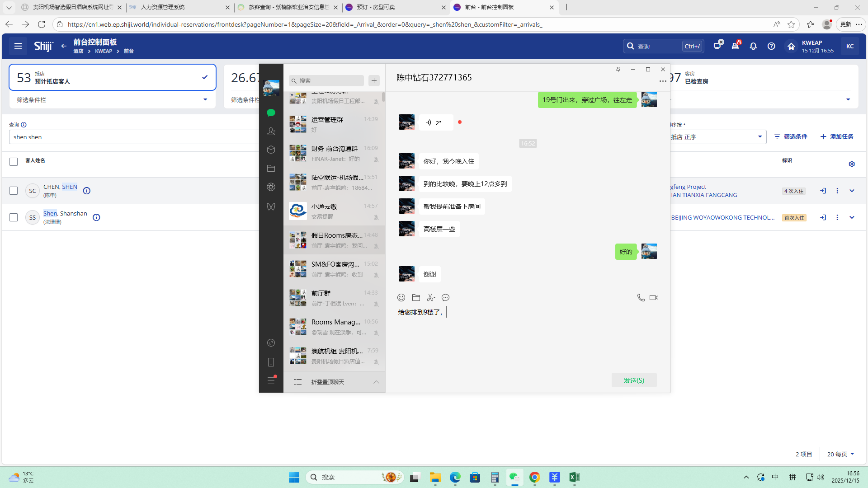Open the 前厅群 chat conversation

point(334,298)
